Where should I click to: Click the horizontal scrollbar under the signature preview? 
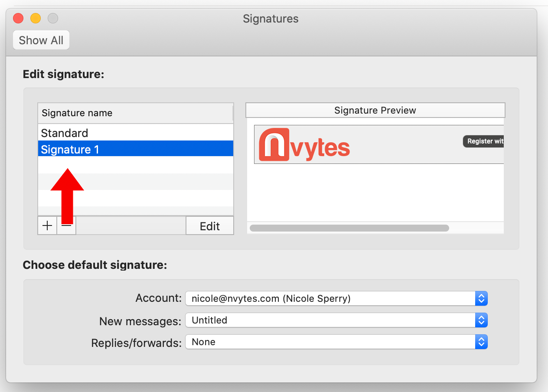click(349, 228)
